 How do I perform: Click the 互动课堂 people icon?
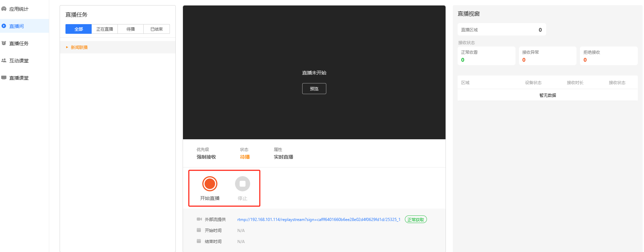tap(4, 60)
